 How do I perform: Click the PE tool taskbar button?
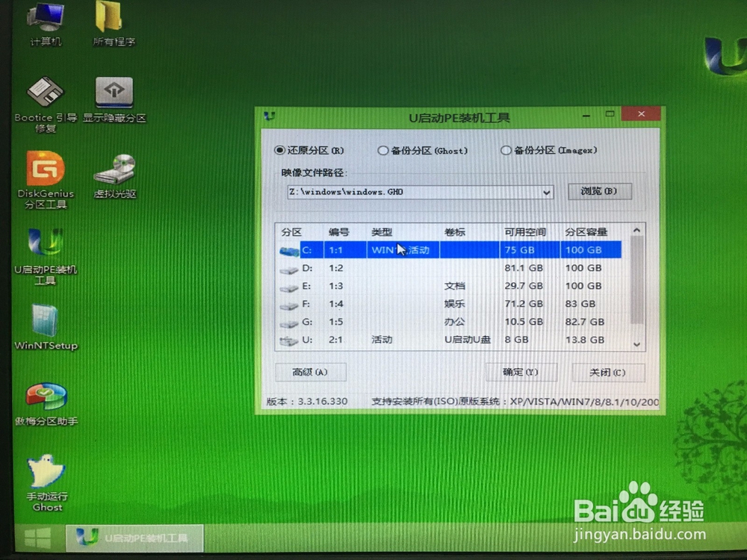point(134,536)
